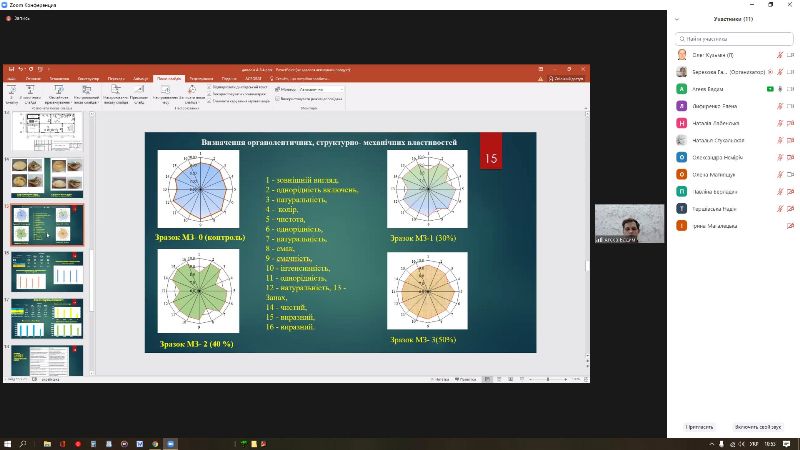Image resolution: width=800 pixels, height=450 pixels.
Task: Open the Monitor (Монитор) dropdown in the ribbon
Action: click(321, 89)
